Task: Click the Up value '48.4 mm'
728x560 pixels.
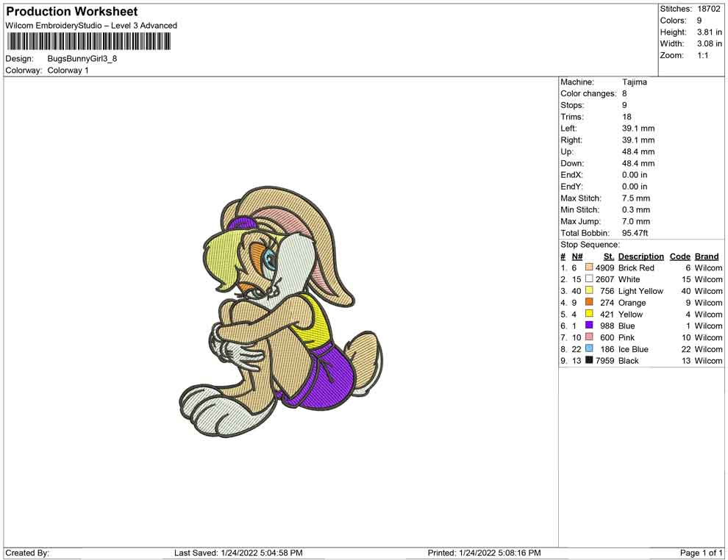Action: (638, 151)
